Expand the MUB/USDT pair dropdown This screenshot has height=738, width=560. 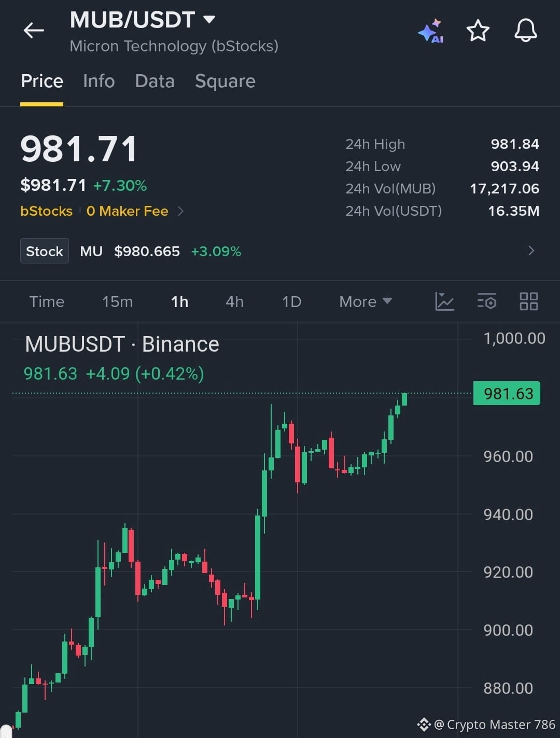(209, 20)
